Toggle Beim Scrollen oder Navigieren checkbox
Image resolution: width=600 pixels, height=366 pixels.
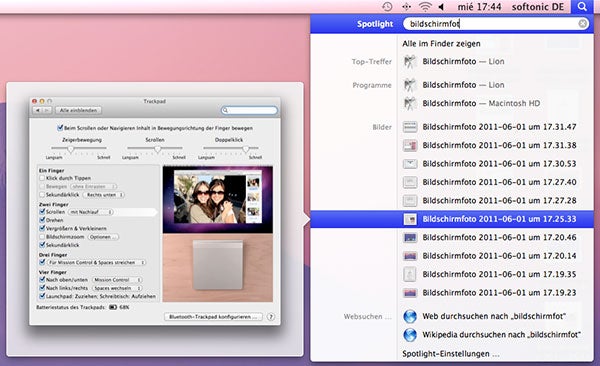coord(60,127)
